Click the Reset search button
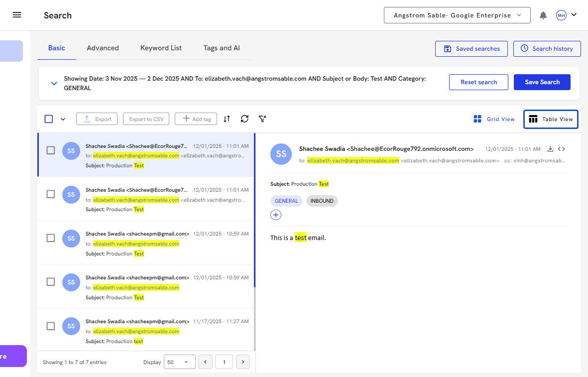The height and width of the screenshot is (377, 588). (478, 82)
